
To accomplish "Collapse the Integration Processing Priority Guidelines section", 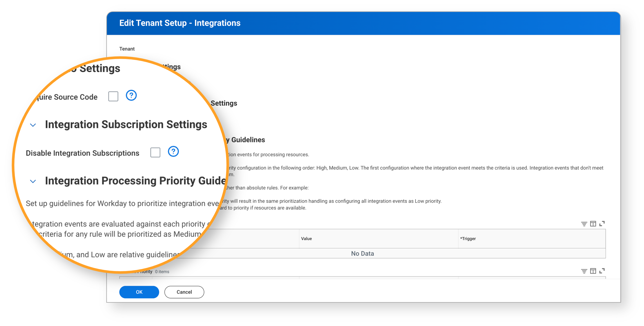I will [x=33, y=181].
